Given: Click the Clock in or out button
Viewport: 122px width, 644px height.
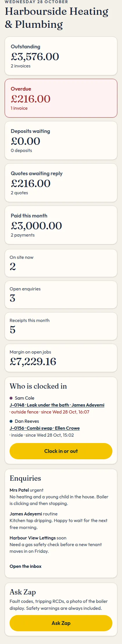Looking at the screenshot, I should pos(61,451).
